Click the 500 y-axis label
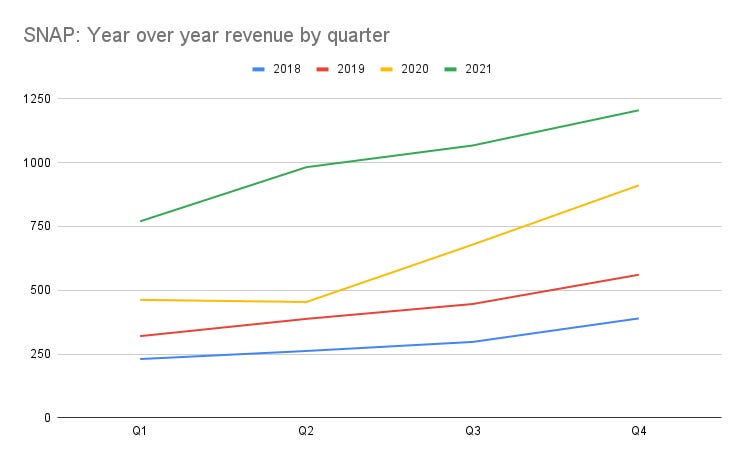 coord(40,290)
